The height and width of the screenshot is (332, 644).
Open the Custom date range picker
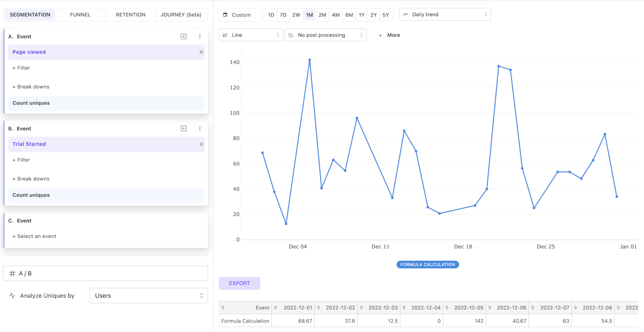click(240, 15)
